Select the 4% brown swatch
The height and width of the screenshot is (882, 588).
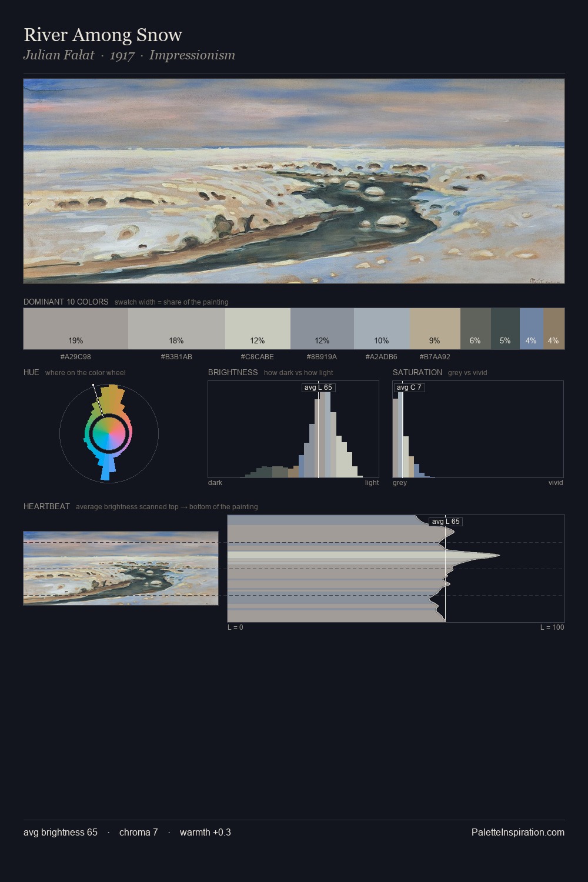[x=554, y=329]
